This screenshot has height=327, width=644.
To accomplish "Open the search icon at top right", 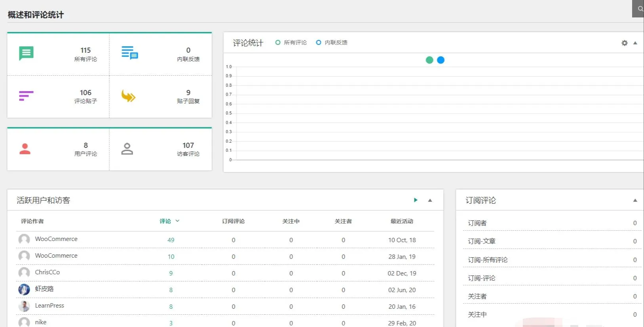I will [x=639, y=9].
